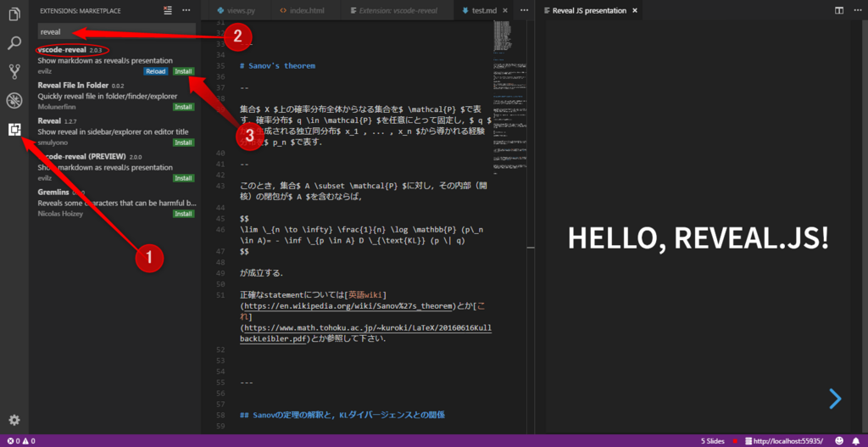Click the '# Sanov's theorem' heading line
The height and width of the screenshot is (447, 868).
[278, 65]
